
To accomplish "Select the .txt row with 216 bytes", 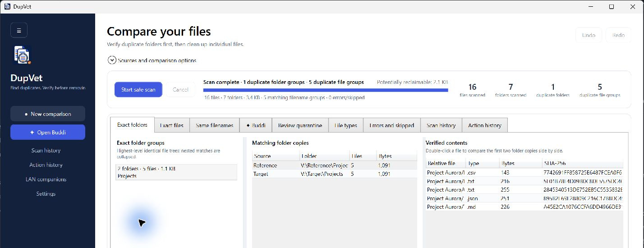I will pos(524,181).
